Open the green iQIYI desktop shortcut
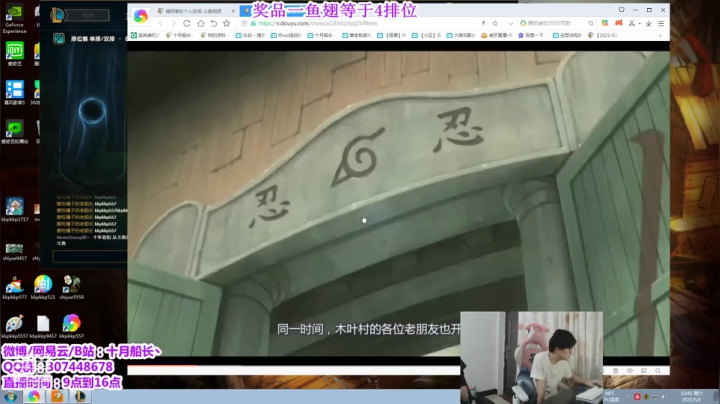 15,54
